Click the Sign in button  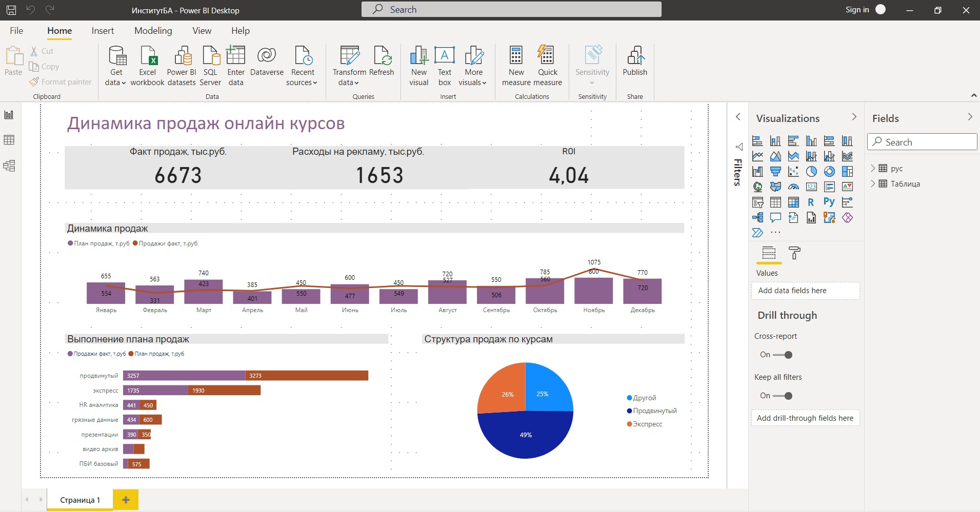pos(857,10)
